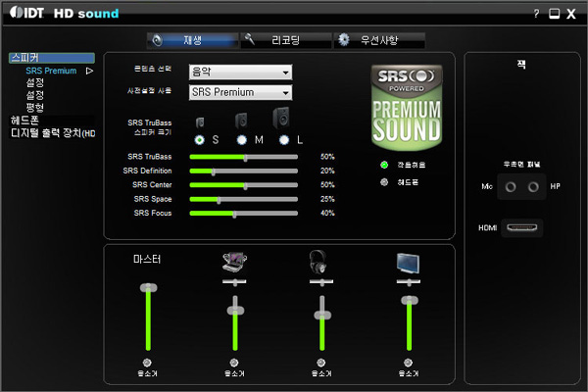Click the laptop speakers icon in mixer
The height and width of the screenshot is (392, 588).
tap(235, 263)
